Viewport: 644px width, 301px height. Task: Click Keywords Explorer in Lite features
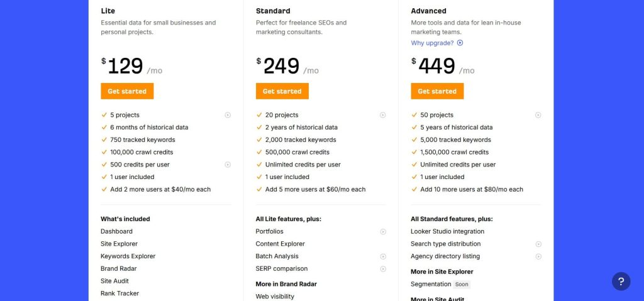pos(128,256)
